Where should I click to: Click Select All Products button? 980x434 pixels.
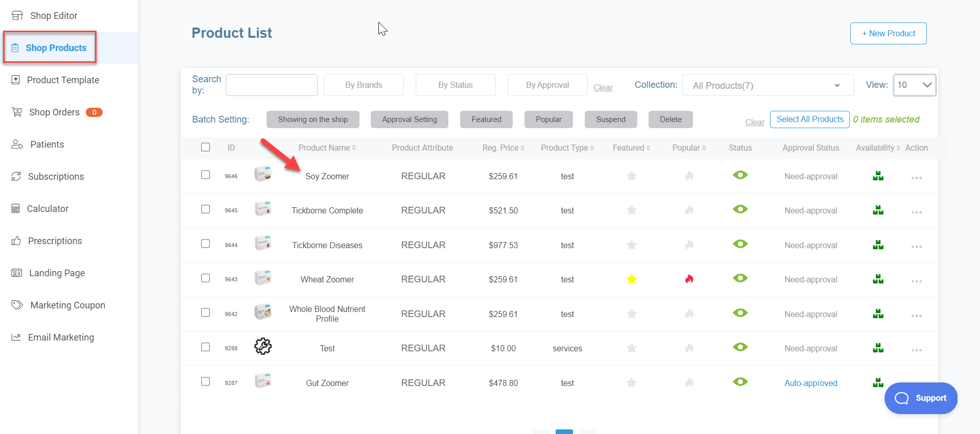pos(810,119)
